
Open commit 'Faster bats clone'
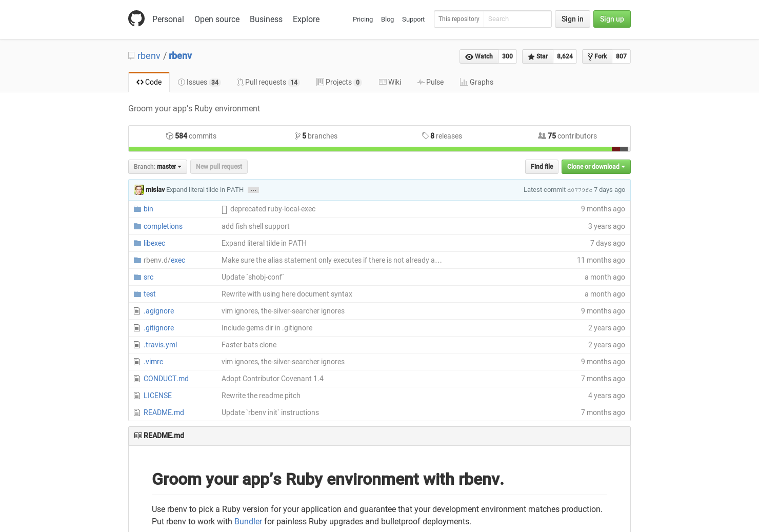(249, 345)
